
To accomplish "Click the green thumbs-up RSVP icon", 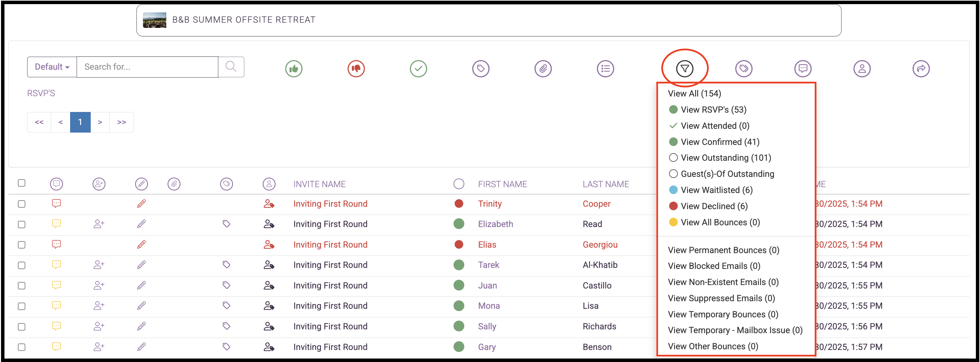I will point(294,69).
